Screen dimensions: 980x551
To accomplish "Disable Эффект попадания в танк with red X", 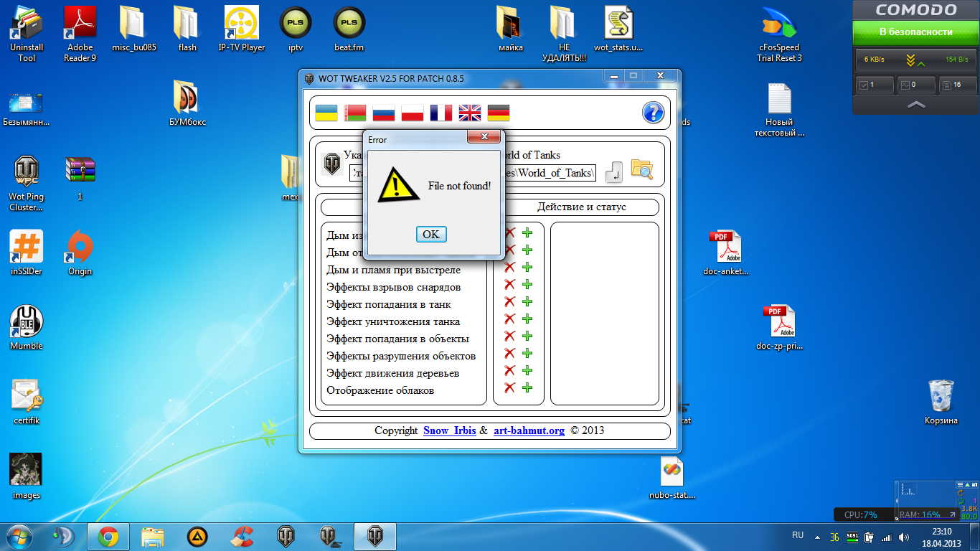I will pos(510,301).
